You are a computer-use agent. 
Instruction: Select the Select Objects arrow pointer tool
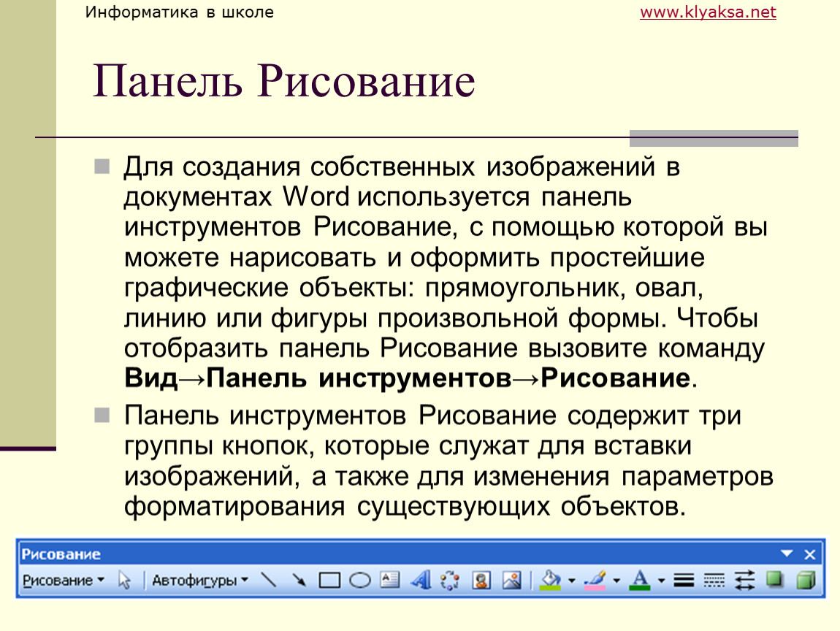pyautogui.click(x=124, y=580)
